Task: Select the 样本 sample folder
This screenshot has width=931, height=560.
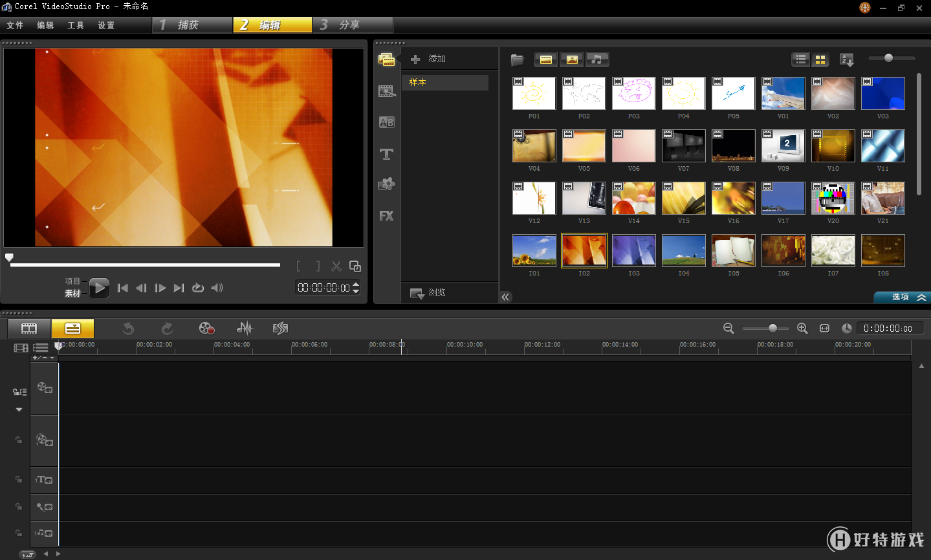Action: click(x=445, y=83)
